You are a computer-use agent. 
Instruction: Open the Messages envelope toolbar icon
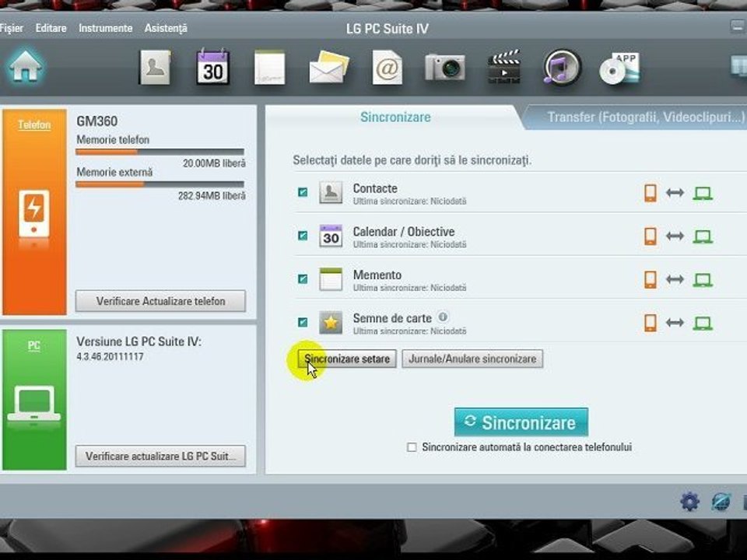click(x=328, y=68)
